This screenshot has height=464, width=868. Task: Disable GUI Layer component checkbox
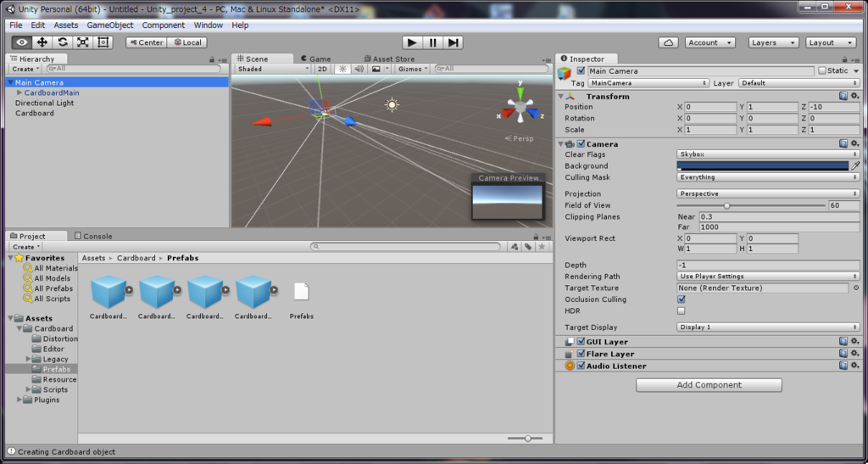click(581, 342)
